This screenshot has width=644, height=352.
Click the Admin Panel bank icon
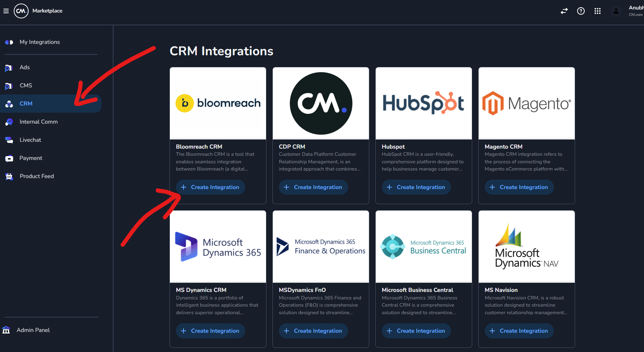tap(6, 330)
